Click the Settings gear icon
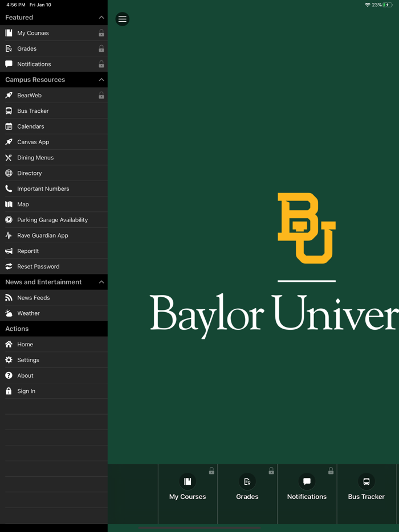The width and height of the screenshot is (399, 532). 9,360
